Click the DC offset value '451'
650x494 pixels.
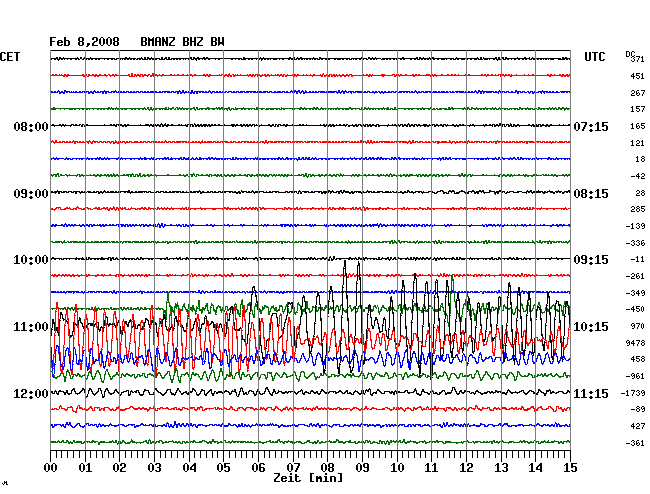[x=638, y=76]
